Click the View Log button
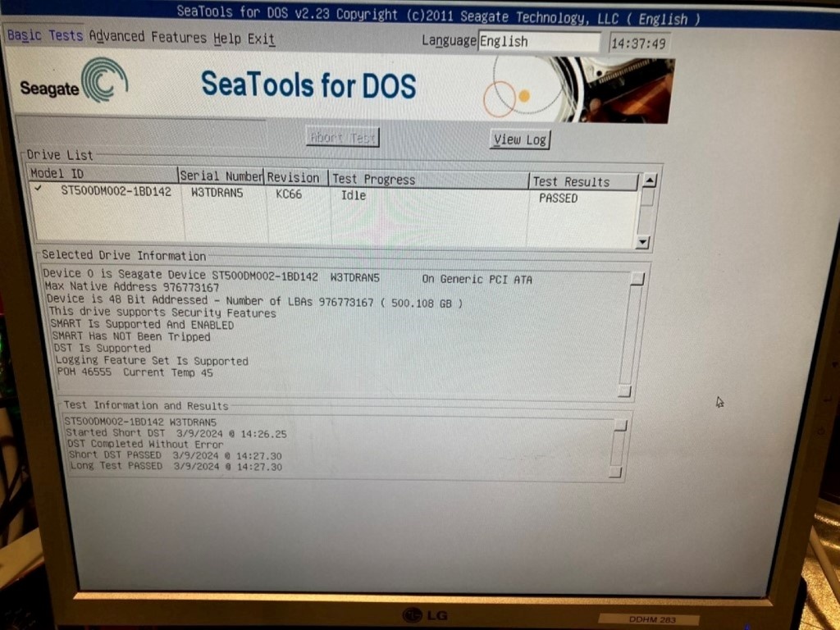This screenshot has width=840, height=630. pyautogui.click(x=519, y=139)
